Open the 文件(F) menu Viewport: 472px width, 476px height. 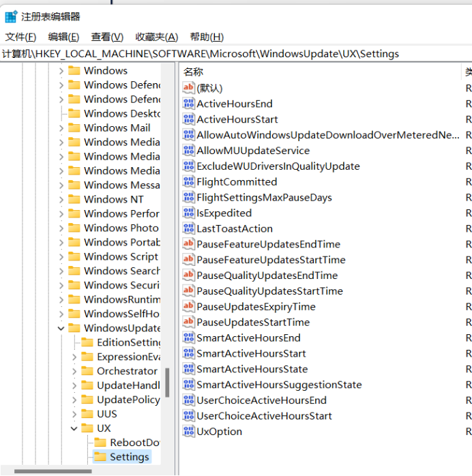pyautogui.click(x=20, y=37)
